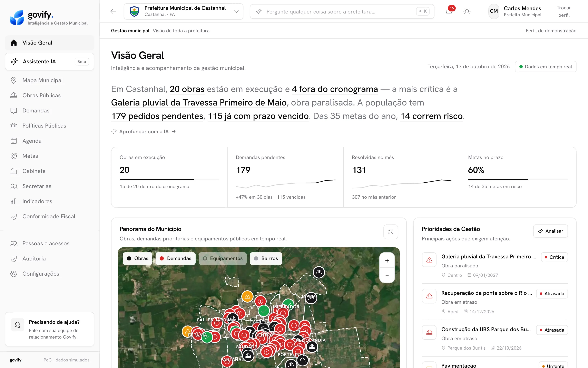Toggle the Equipamentos map layer
The width and height of the screenshot is (588, 368).
click(x=223, y=258)
